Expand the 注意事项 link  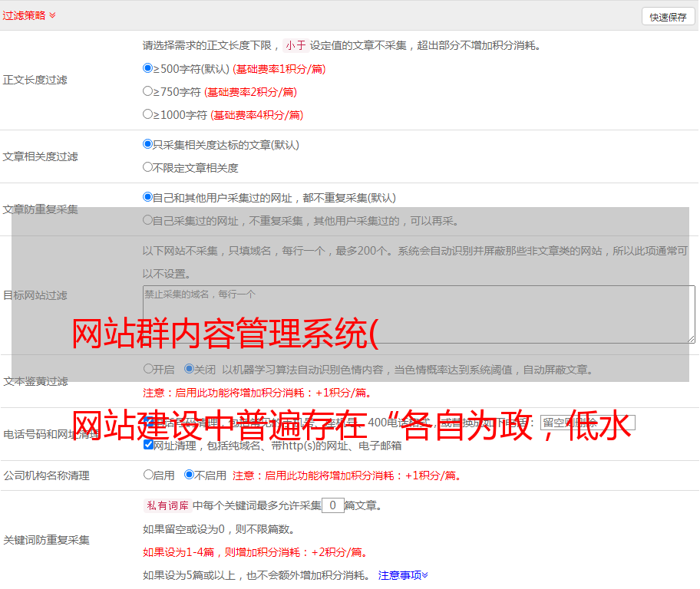[403, 575]
